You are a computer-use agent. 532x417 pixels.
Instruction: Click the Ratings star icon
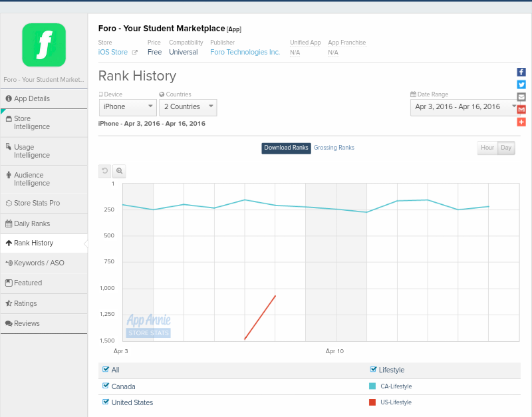[x=9, y=303]
